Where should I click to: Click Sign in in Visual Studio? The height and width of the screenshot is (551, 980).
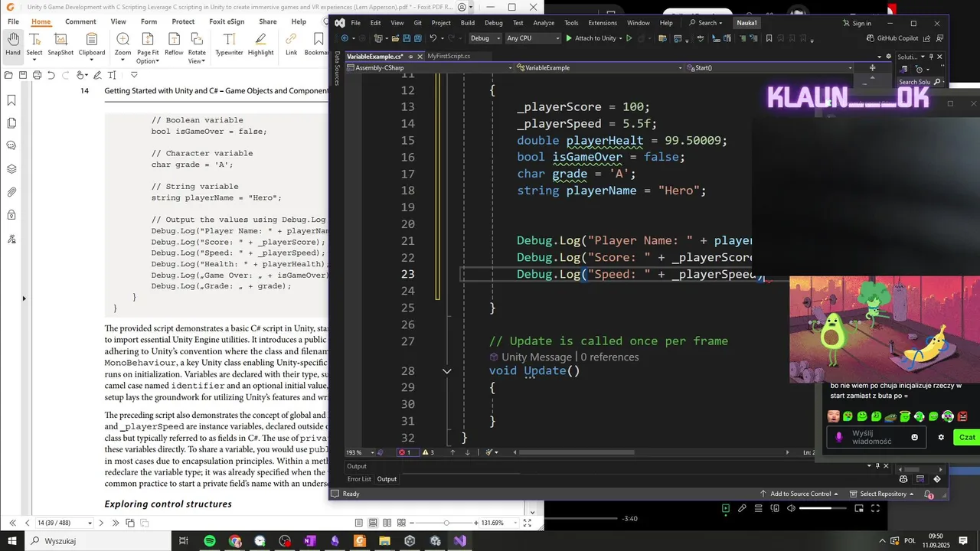tap(857, 23)
